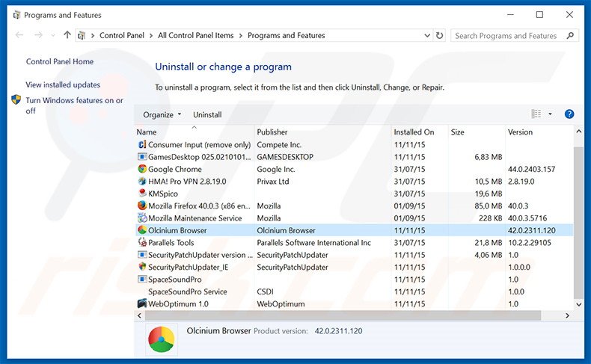Click the HMA! Pro VPN icon

click(142, 181)
